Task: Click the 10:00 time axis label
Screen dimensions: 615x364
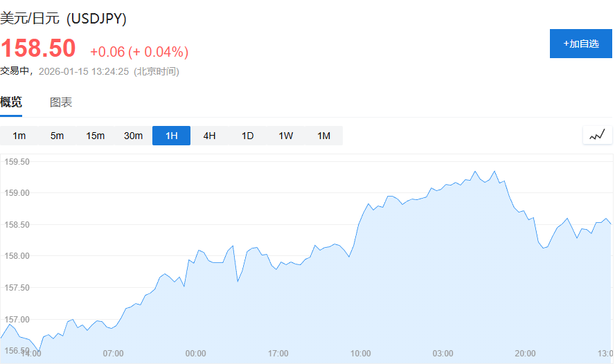Action: click(x=360, y=354)
